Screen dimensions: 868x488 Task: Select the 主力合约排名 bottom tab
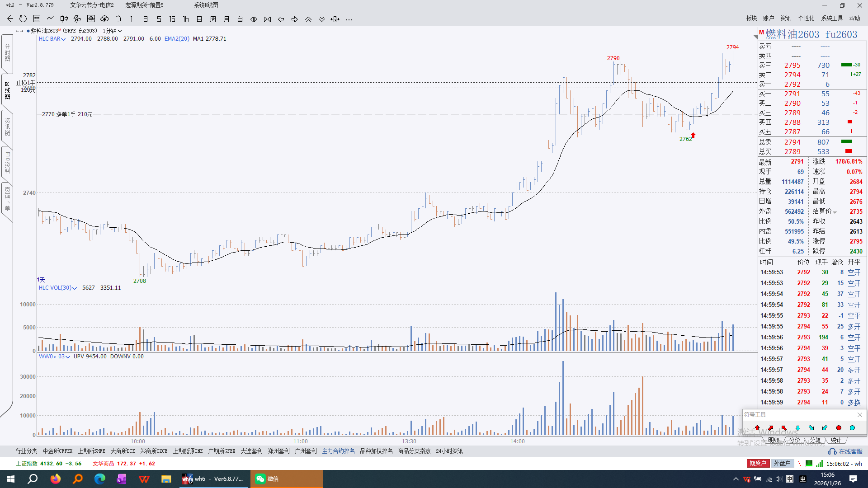point(338,451)
